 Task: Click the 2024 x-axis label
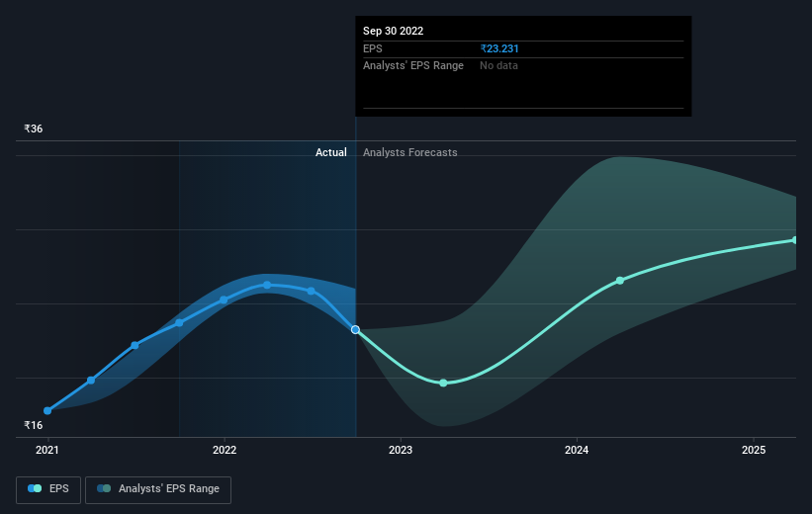click(577, 450)
